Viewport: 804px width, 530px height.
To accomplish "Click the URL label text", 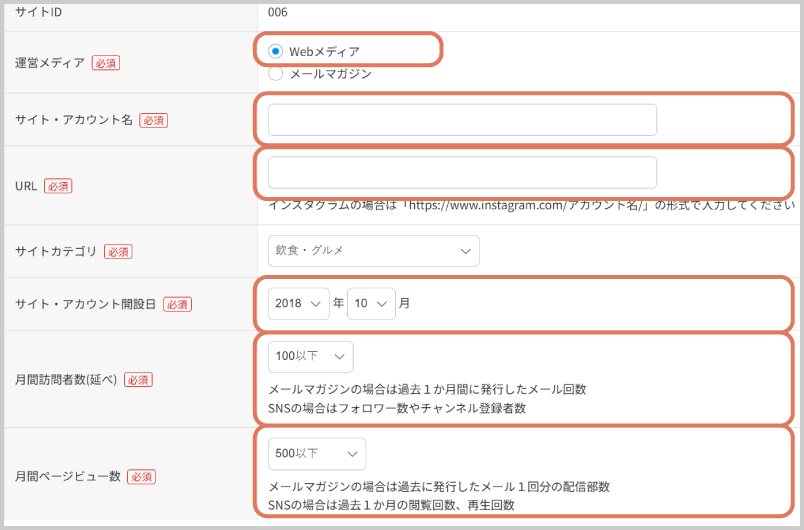I will (x=26, y=186).
